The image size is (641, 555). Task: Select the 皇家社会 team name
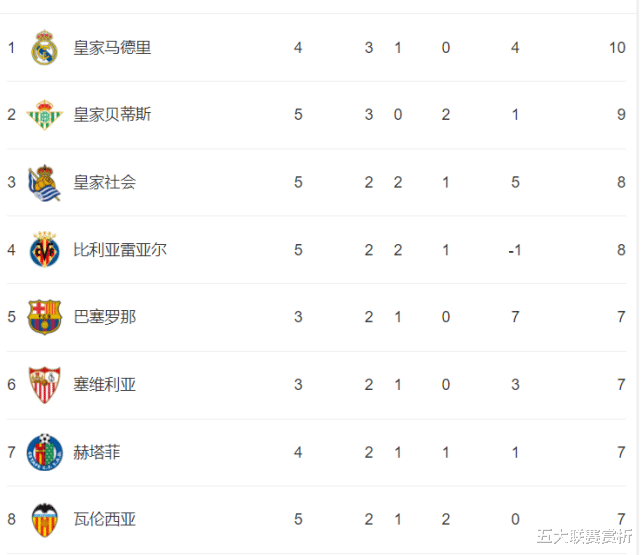tap(104, 182)
